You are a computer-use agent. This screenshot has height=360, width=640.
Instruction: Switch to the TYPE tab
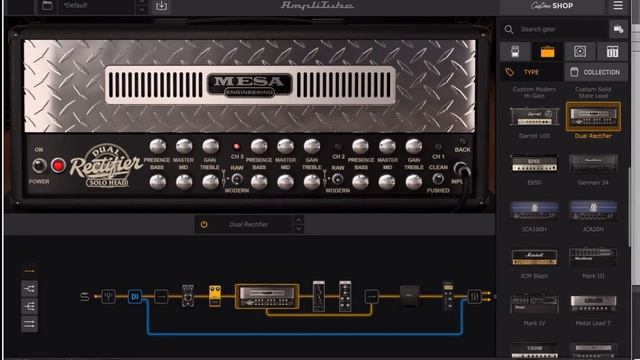click(x=531, y=72)
